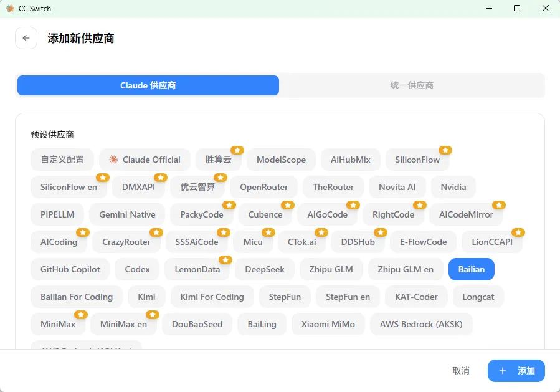Select the GitHub Copilot preset

point(70,269)
